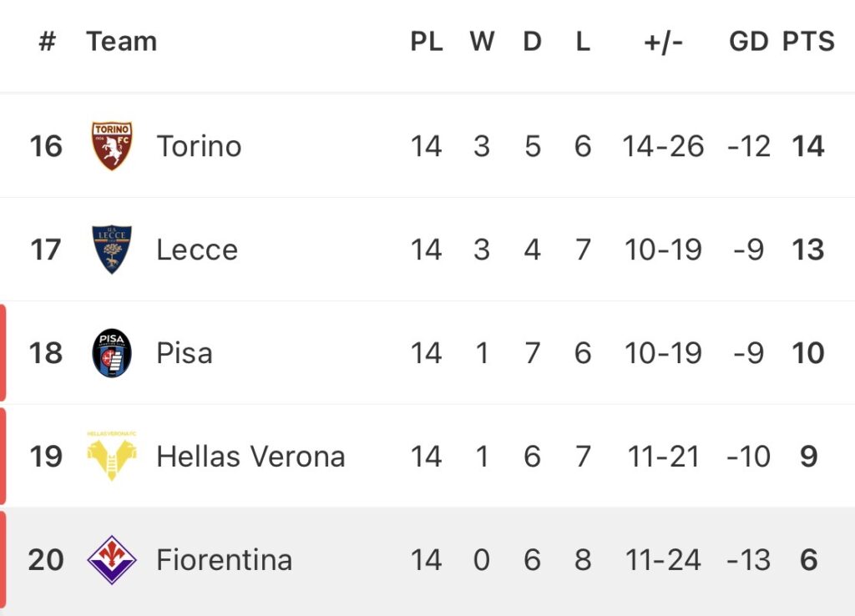Click the Lecce club crest icon
Viewport: 855px width, 616px height.
coord(112,250)
